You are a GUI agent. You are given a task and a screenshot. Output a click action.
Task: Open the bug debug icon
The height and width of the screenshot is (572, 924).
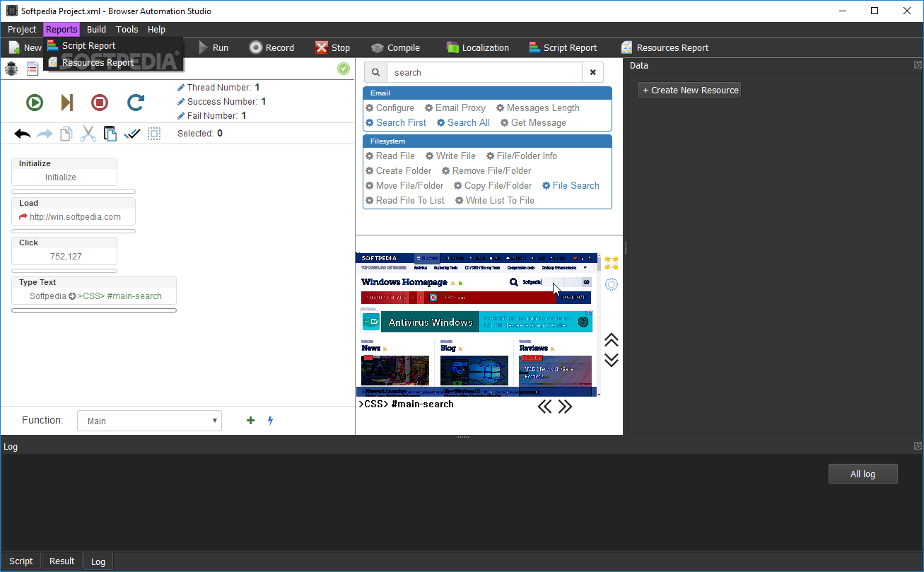[x=11, y=69]
